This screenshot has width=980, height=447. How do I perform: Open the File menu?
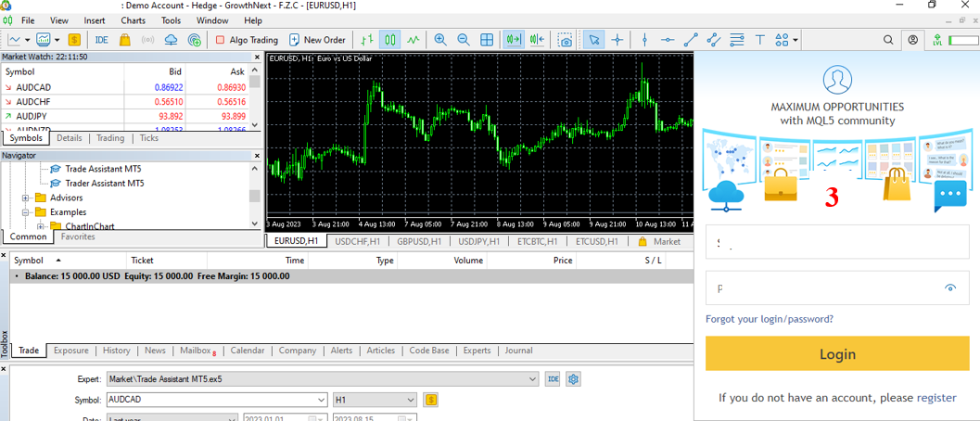click(x=28, y=20)
